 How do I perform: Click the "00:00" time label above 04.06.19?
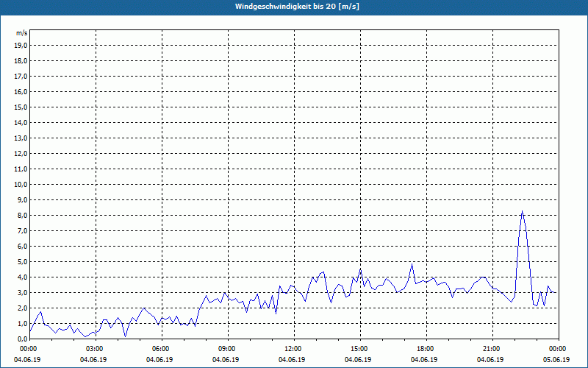coord(27,349)
